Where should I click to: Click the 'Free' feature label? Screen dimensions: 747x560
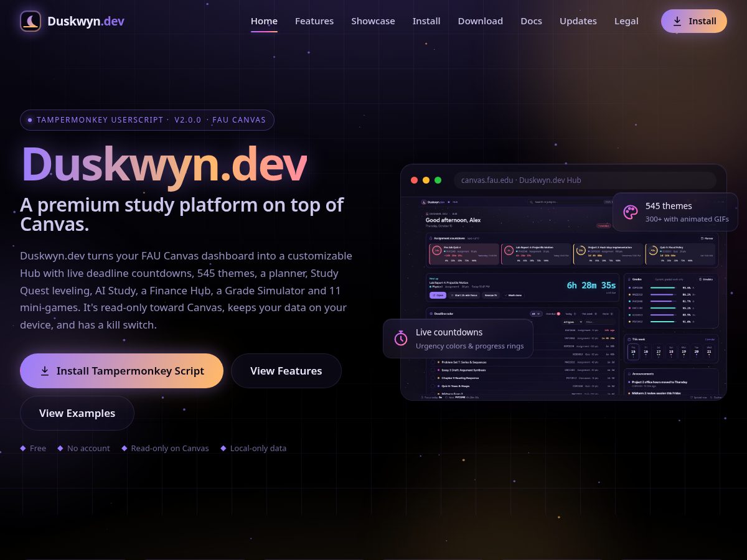coord(38,448)
